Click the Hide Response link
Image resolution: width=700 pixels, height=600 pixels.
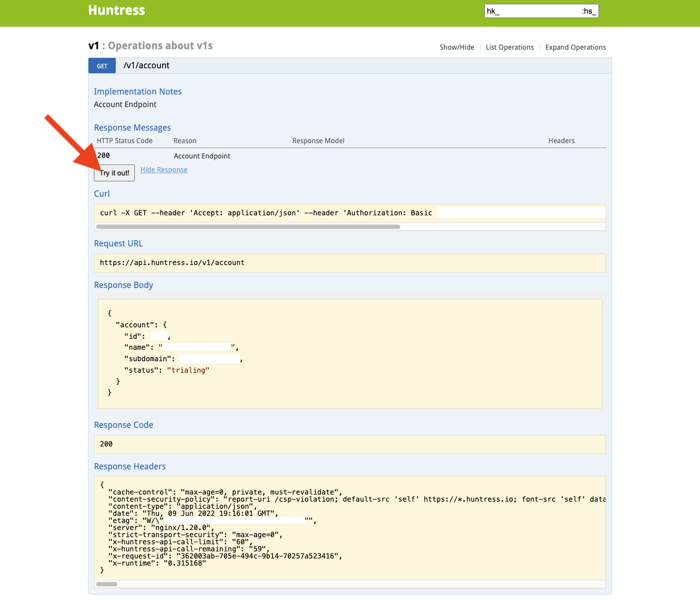[x=164, y=170]
